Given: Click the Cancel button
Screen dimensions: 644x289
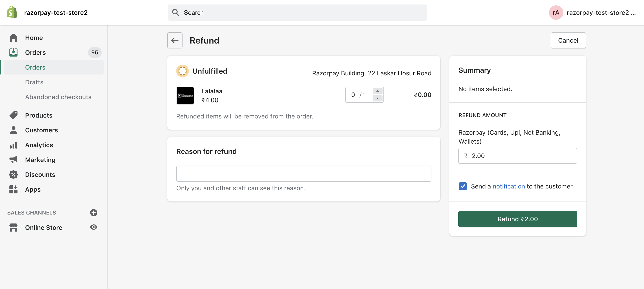Looking at the screenshot, I should point(568,40).
